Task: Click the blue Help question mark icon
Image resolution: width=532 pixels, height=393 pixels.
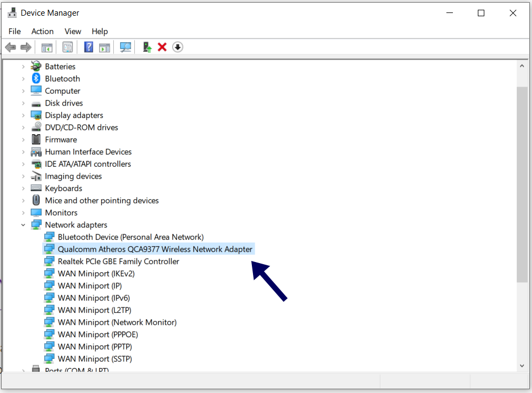Action: click(x=89, y=48)
